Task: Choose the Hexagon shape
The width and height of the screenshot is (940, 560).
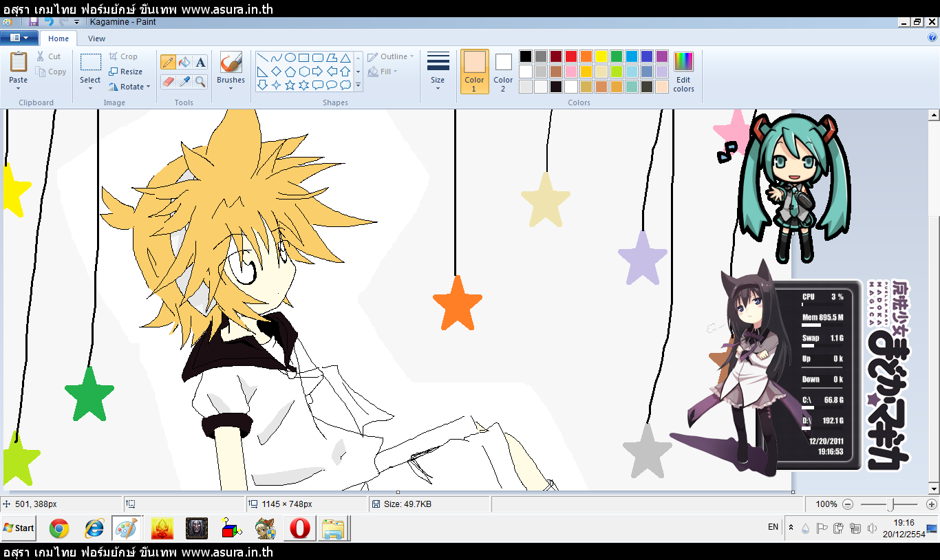Action: pos(303,72)
